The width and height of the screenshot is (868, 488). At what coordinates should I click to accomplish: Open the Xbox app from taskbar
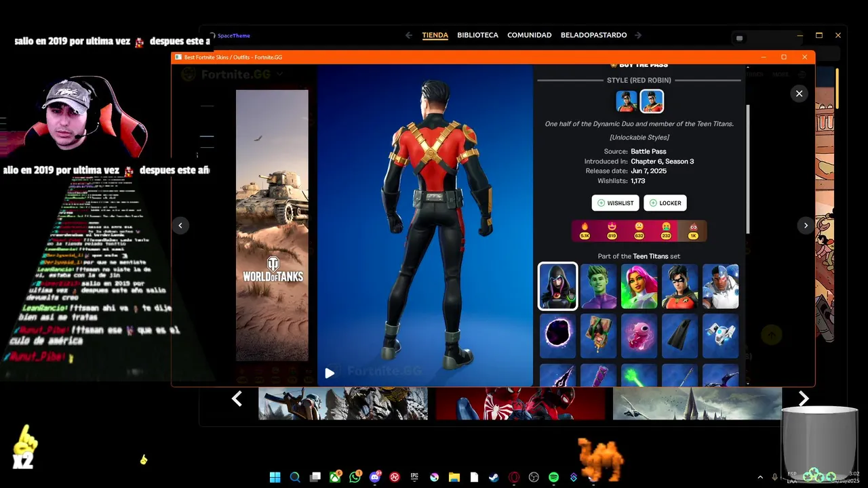point(335,477)
